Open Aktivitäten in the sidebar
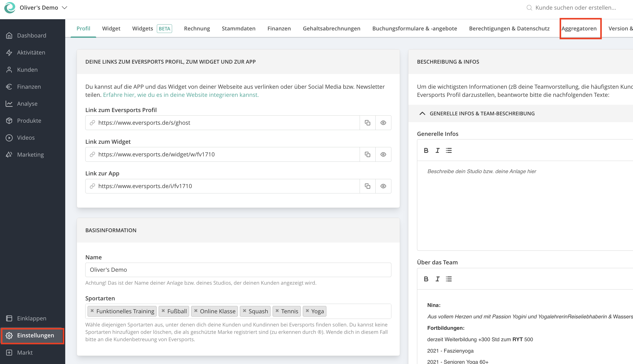 (32, 52)
